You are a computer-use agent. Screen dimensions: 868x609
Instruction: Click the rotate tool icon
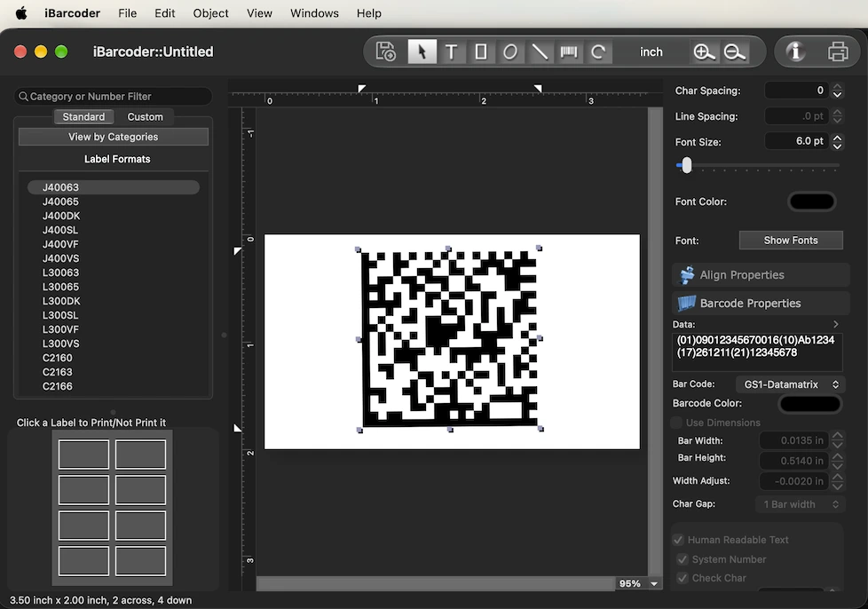pos(598,52)
